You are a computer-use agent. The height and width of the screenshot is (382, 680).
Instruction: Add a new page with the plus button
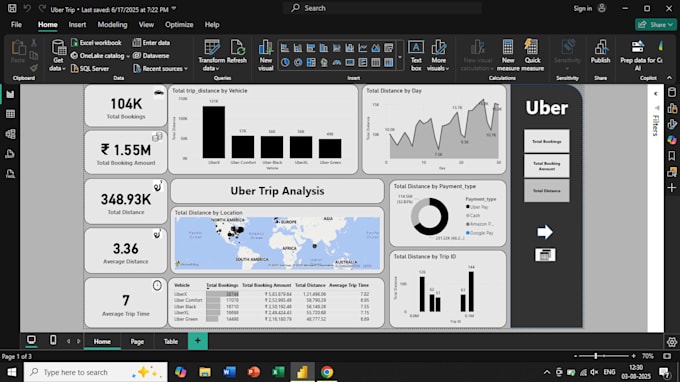[x=198, y=341]
